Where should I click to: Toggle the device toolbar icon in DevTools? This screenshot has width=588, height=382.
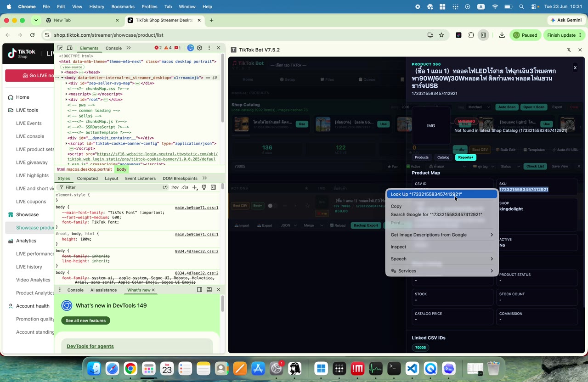70,48
